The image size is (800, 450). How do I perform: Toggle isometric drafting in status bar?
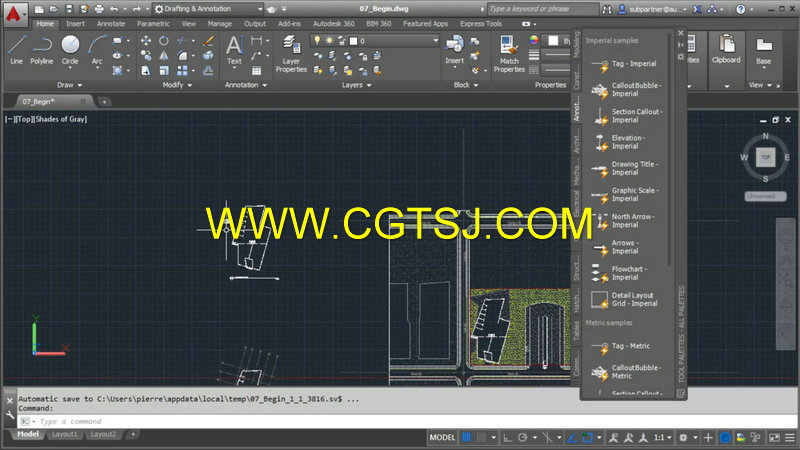point(547,437)
